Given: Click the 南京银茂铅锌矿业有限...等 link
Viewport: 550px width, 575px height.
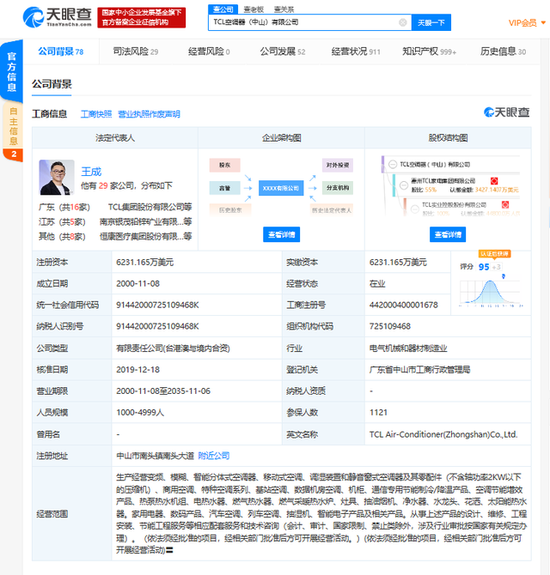Looking at the screenshot, I should 146,222.
